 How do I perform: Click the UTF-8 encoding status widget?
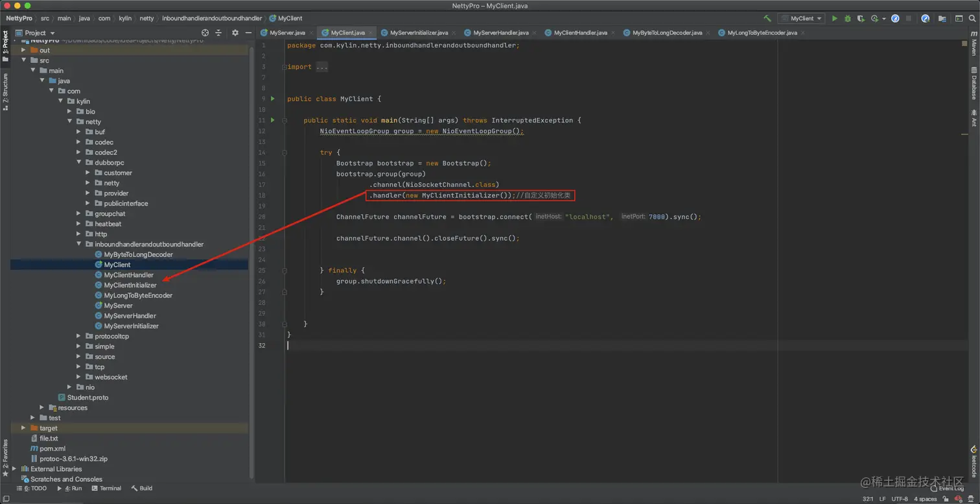900,499
